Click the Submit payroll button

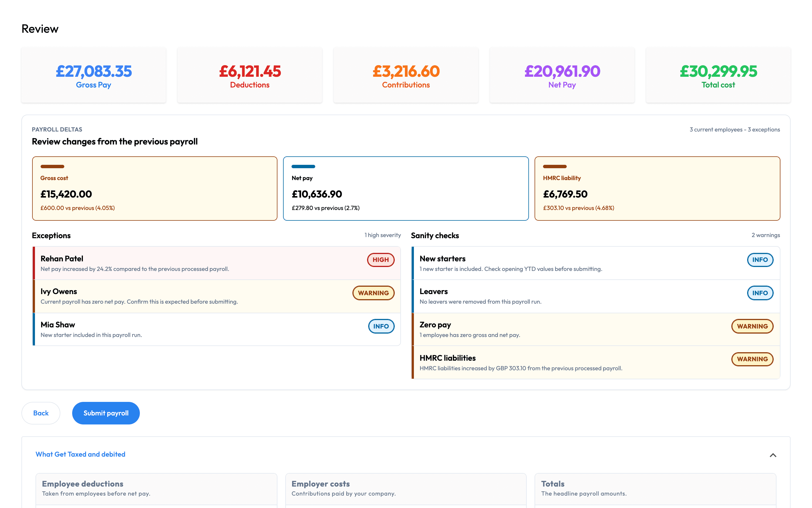(106, 413)
